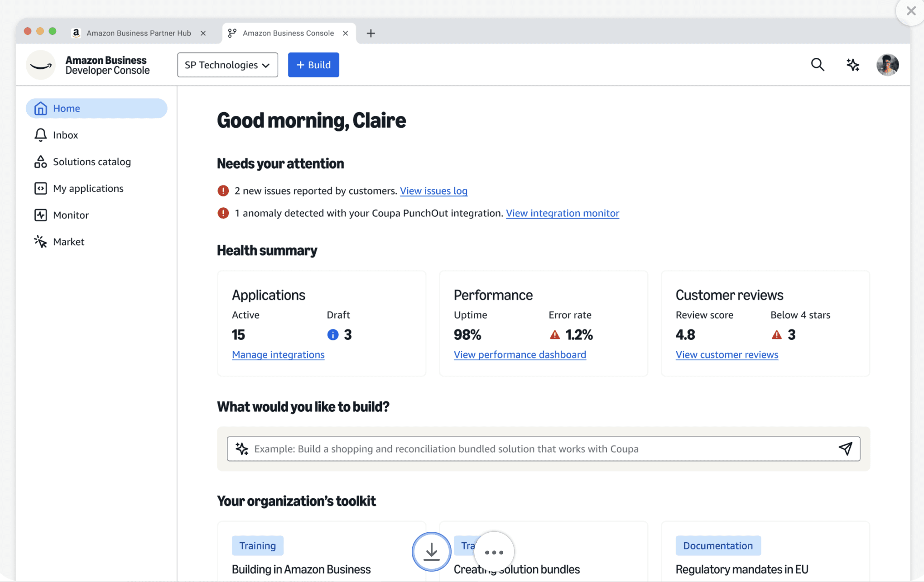Viewport: 924px width, 582px height.
Task: Open the AI sparkle assistant icon
Action: coord(853,65)
